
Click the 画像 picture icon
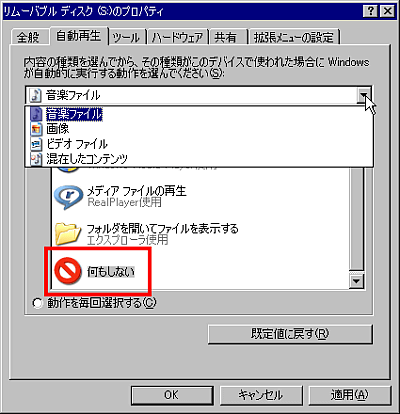coord(36,129)
